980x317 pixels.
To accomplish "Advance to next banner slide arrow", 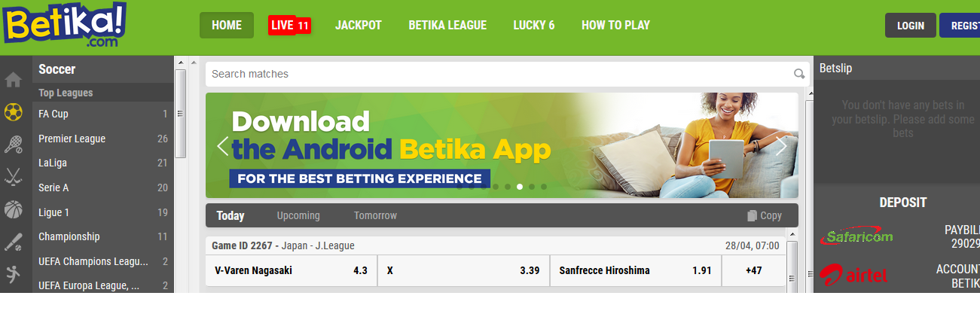I will 781,145.
